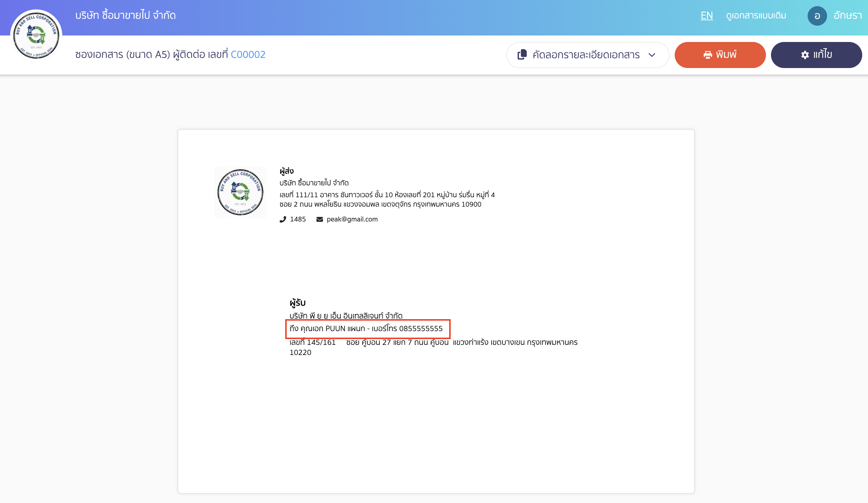Click the sender logo on envelope
This screenshot has width=868, height=503.
point(240,192)
